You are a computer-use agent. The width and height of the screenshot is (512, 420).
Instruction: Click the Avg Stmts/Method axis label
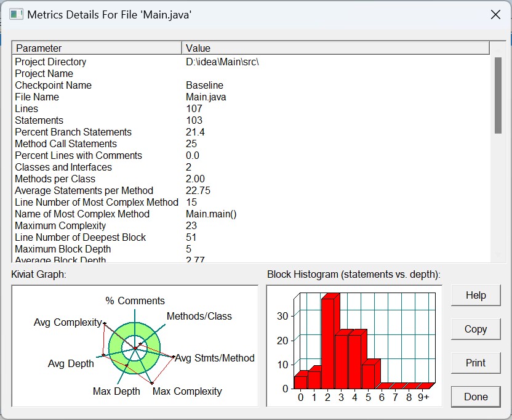point(215,358)
